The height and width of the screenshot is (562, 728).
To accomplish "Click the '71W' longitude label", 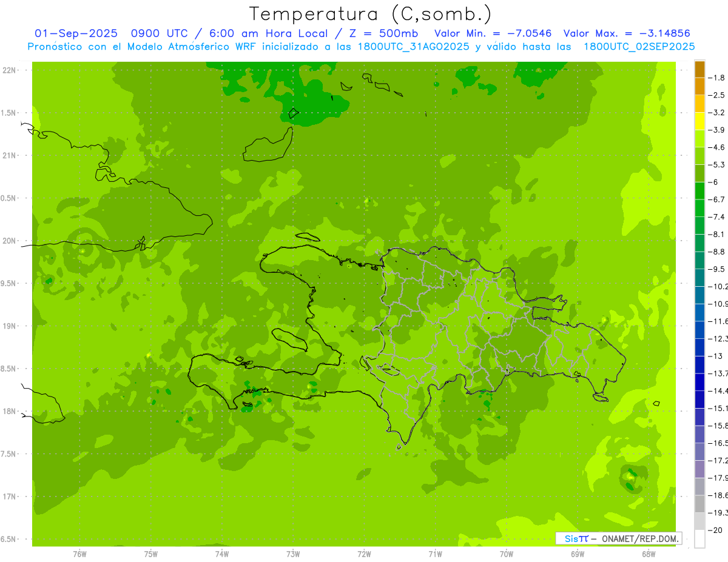I will (435, 554).
